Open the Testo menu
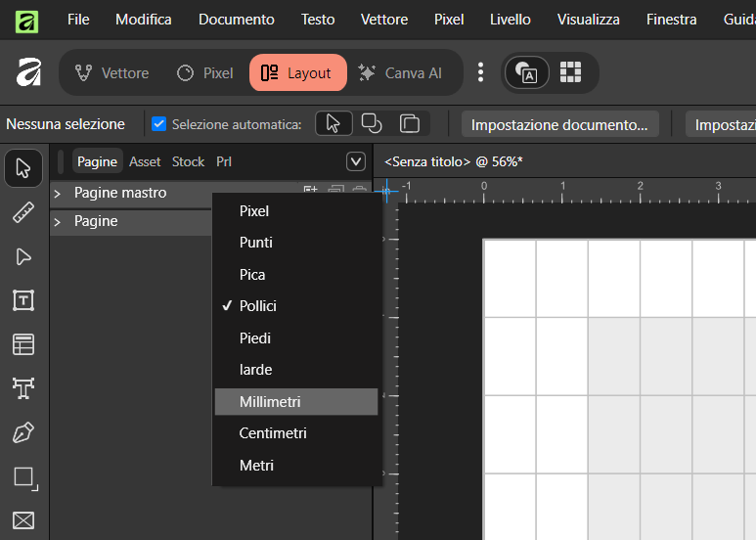The height and width of the screenshot is (540, 756). [x=318, y=20]
